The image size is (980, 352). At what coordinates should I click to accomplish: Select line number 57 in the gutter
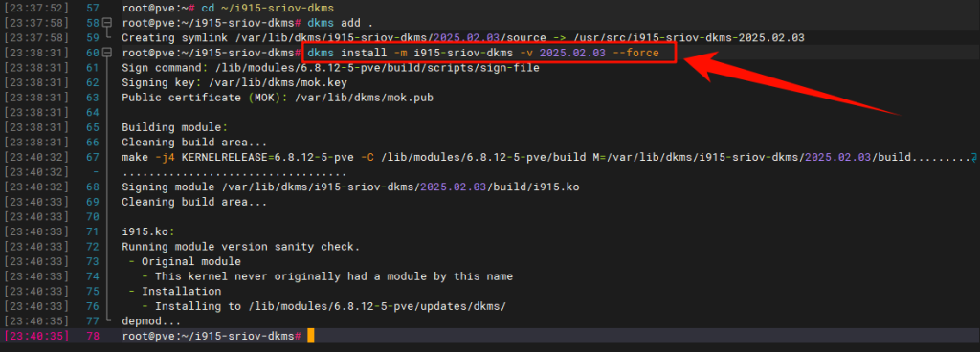[x=93, y=8]
